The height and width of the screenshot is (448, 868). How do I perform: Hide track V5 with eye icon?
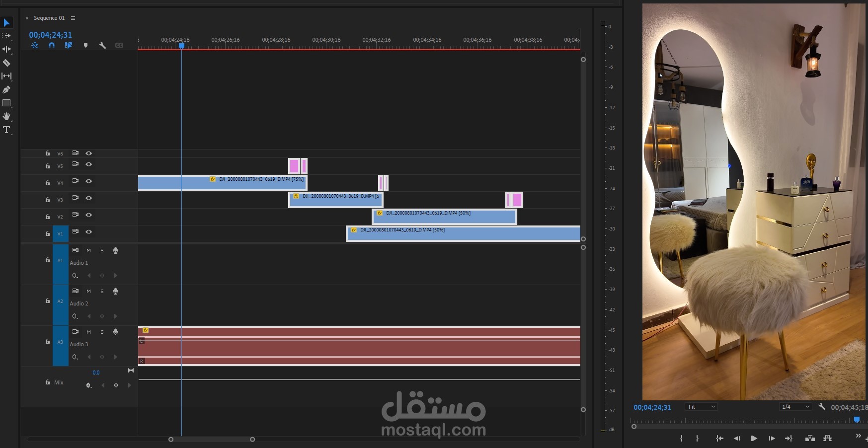88,164
